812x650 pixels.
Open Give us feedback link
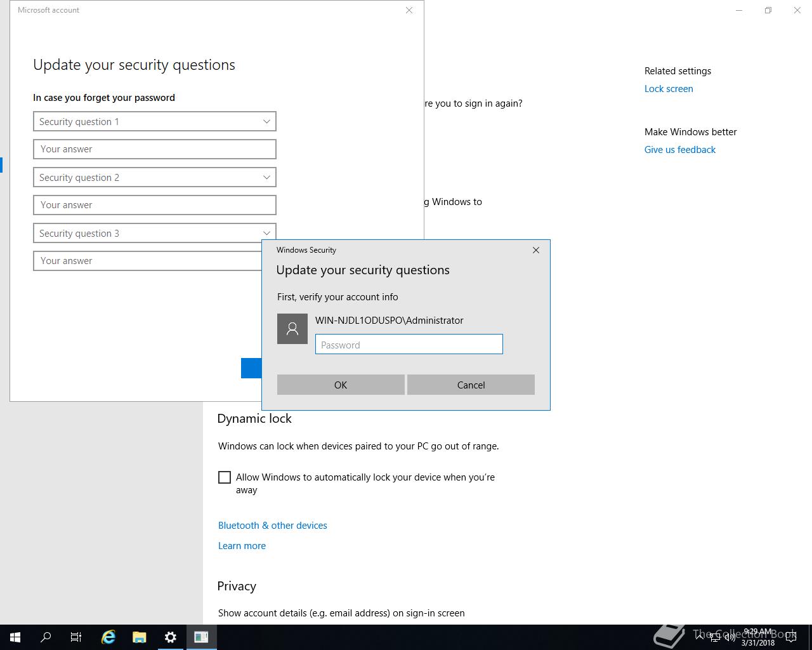pyautogui.click(x=680, y=150)
